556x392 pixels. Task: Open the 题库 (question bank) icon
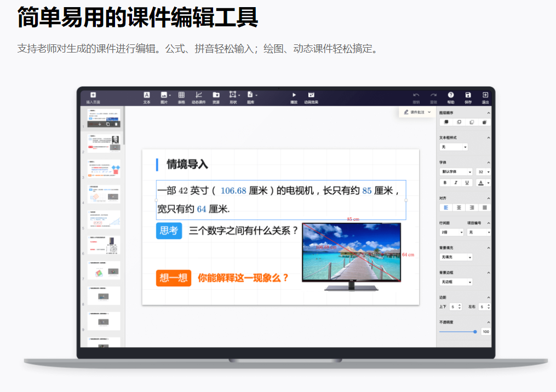[x=250, y=94]
